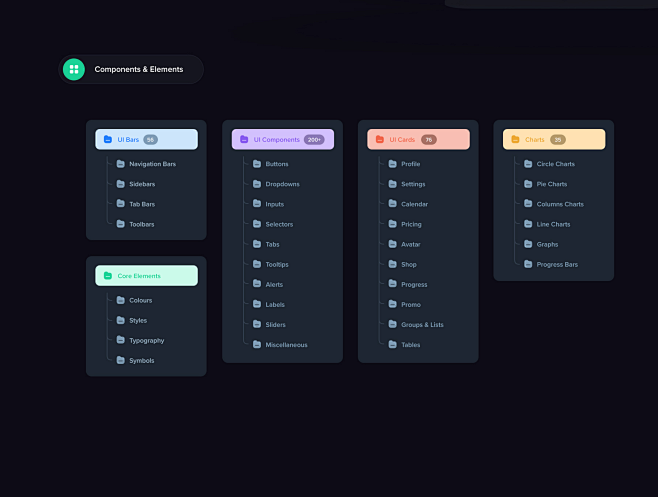Click the red folder icon in UI Cards header

coord(380,140)
